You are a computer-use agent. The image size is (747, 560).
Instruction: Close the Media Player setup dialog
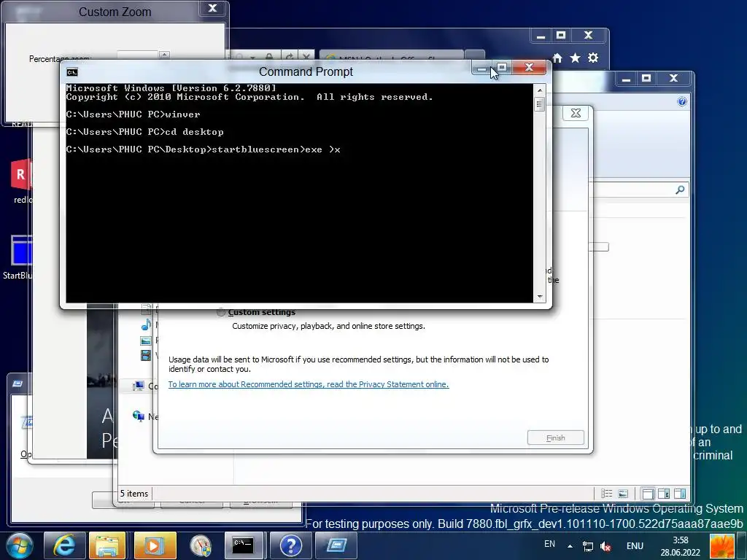tap(576, 113)
